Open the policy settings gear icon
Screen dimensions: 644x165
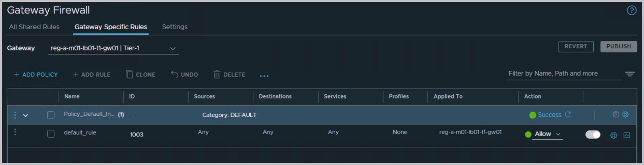coord(625,115)
